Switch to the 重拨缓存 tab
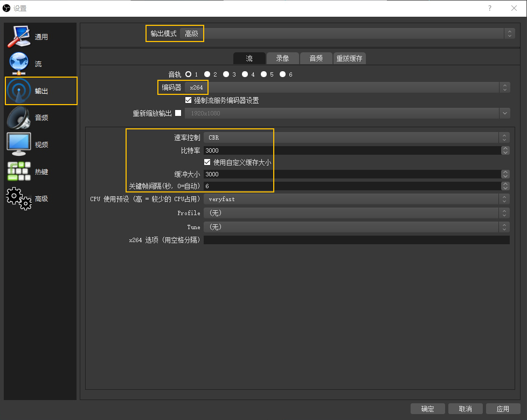527x420 pixels. 350,59
